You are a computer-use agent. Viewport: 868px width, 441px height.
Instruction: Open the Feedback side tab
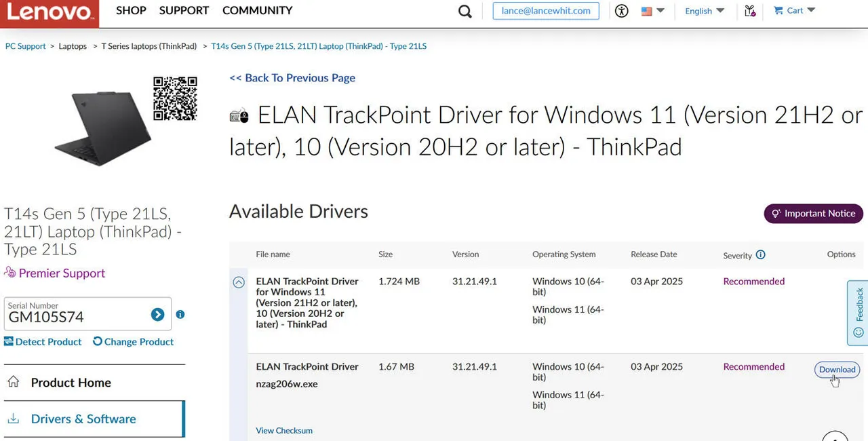click(x=859, y=313)
